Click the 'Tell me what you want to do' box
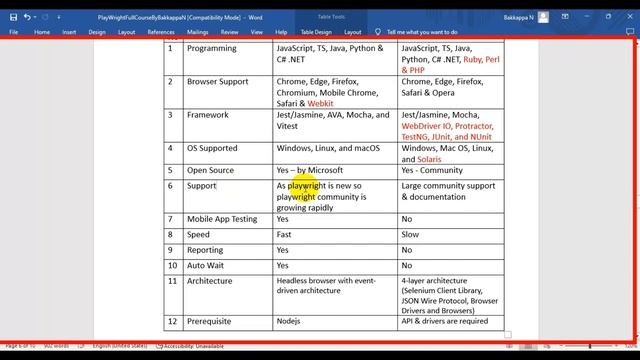The width and height of the screenshot is (640, 360). [422, 32]
